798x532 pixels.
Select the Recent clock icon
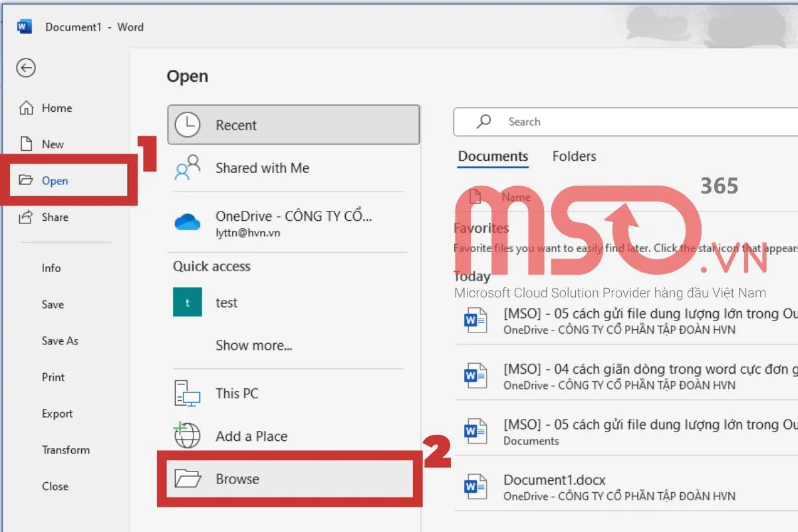[188, 125]
